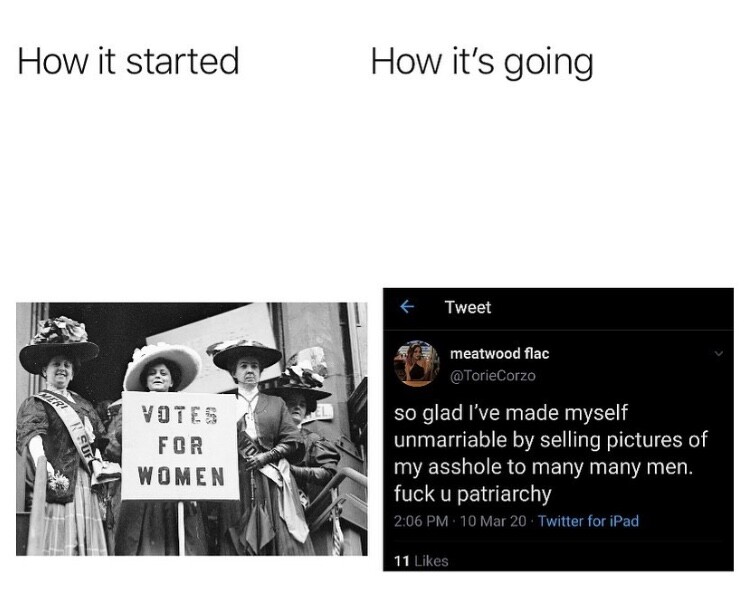Open the meatwood flac display name
This screenshot has width=748, height=607.
[499, 354]
